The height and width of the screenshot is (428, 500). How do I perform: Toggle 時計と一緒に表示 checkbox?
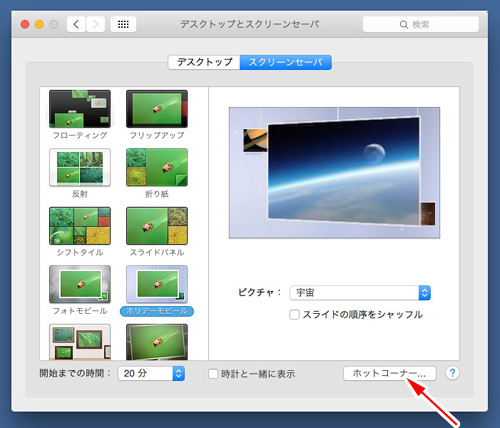point(213,374)
